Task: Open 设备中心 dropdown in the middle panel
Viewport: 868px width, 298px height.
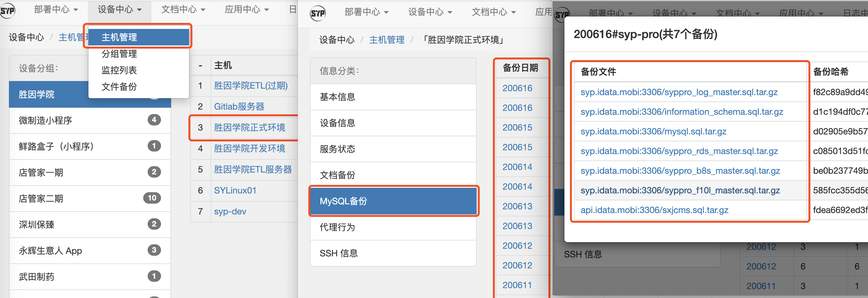Action: point(430,12)
